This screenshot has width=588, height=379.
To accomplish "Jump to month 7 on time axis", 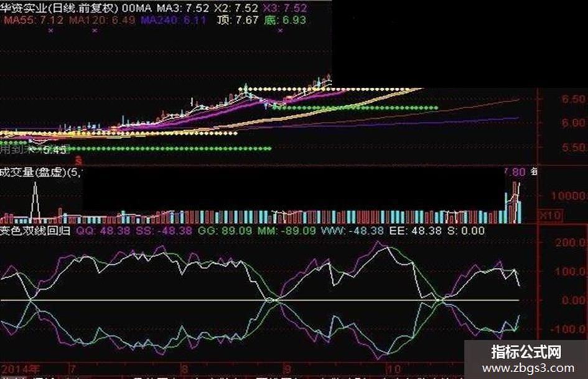I will pos(73,369).
